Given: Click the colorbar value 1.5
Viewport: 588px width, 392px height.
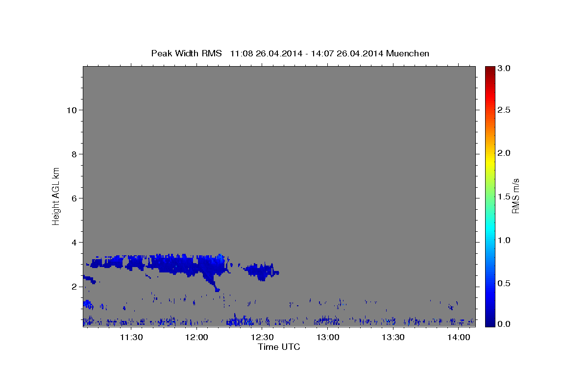Looking at the screenshot, I should (504, 196).
